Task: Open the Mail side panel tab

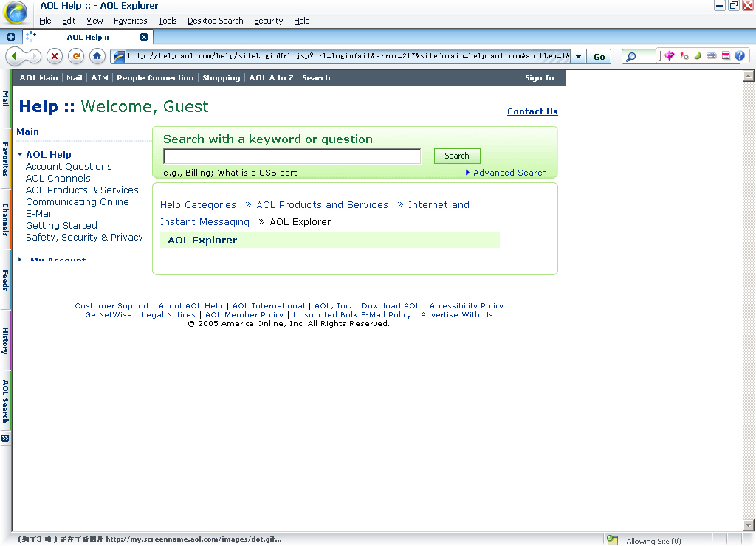Action: coord(5,99)
